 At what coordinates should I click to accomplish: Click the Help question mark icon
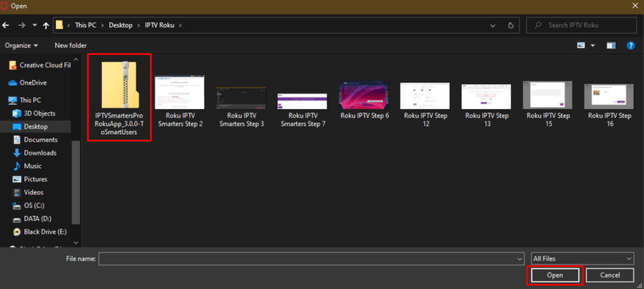(x=630, y=45)
